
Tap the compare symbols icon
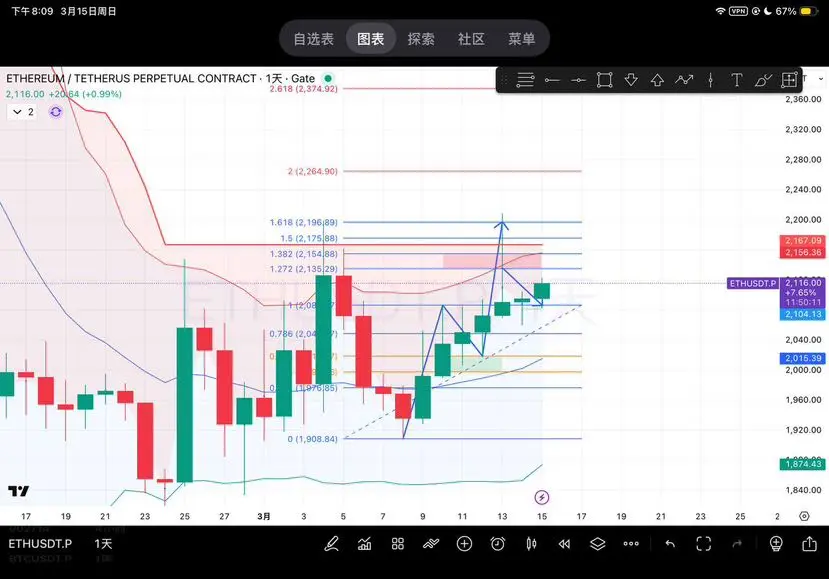click(431, 544)
